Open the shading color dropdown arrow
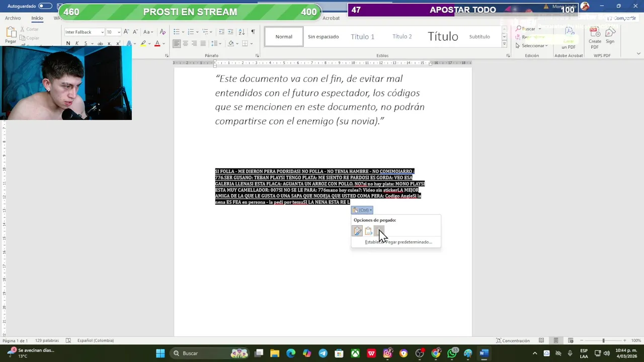Viewport: 644px width, 362px height. [x=238, y=44]
